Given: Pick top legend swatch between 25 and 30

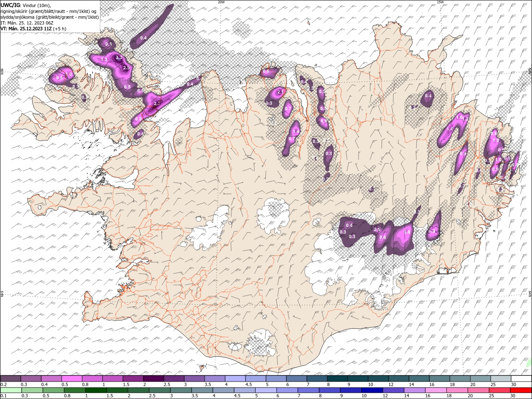Looking at the screenshot, I should click(x=501, y=379).
